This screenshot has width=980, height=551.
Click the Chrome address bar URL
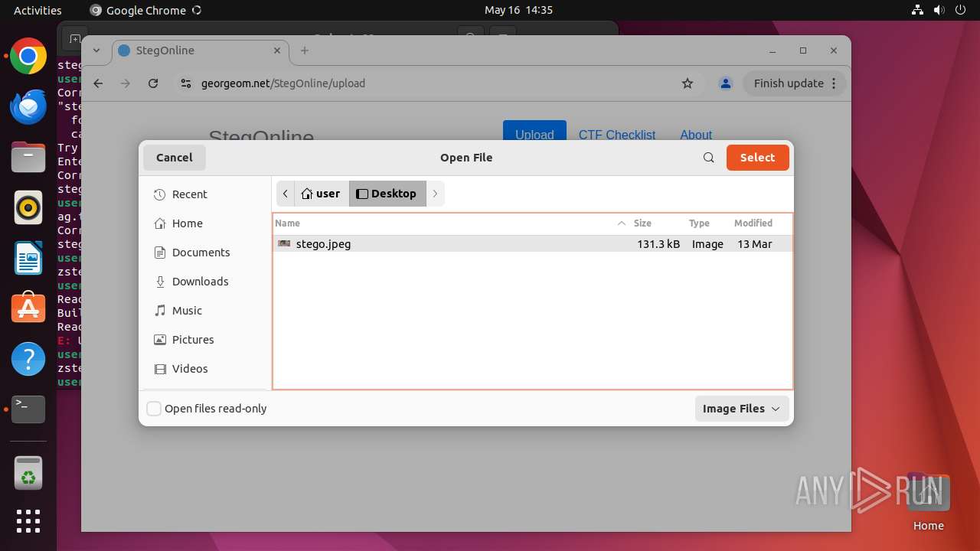click(x=283, y=83)
